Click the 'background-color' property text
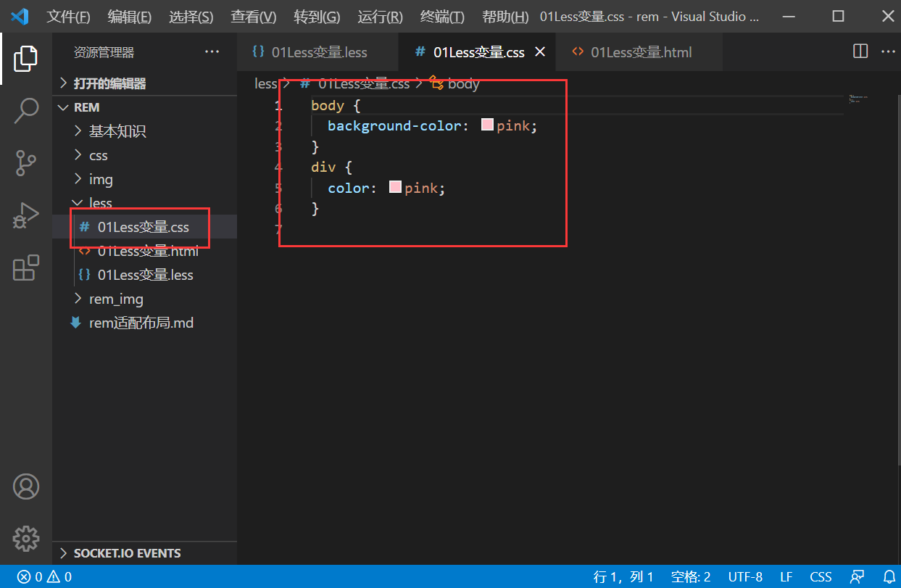This screenshot has height=588, width=901. [x=394, y=125]
